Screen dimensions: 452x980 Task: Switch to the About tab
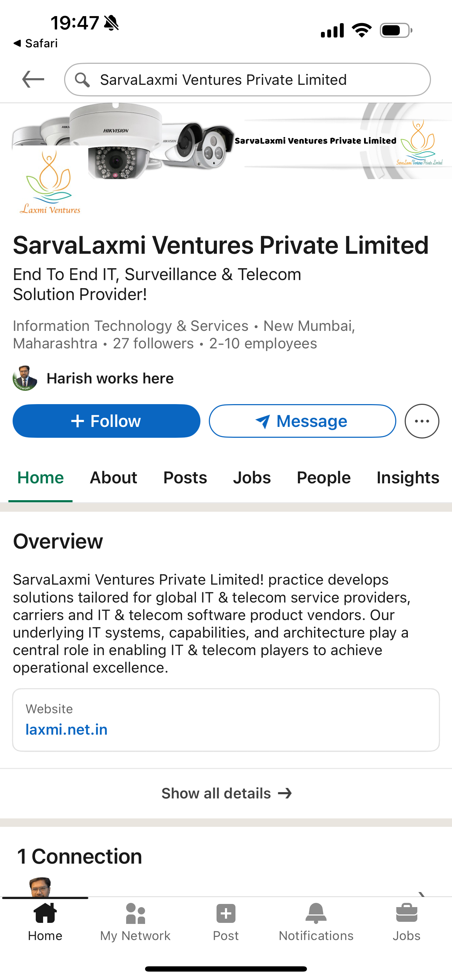coord(114,477)
